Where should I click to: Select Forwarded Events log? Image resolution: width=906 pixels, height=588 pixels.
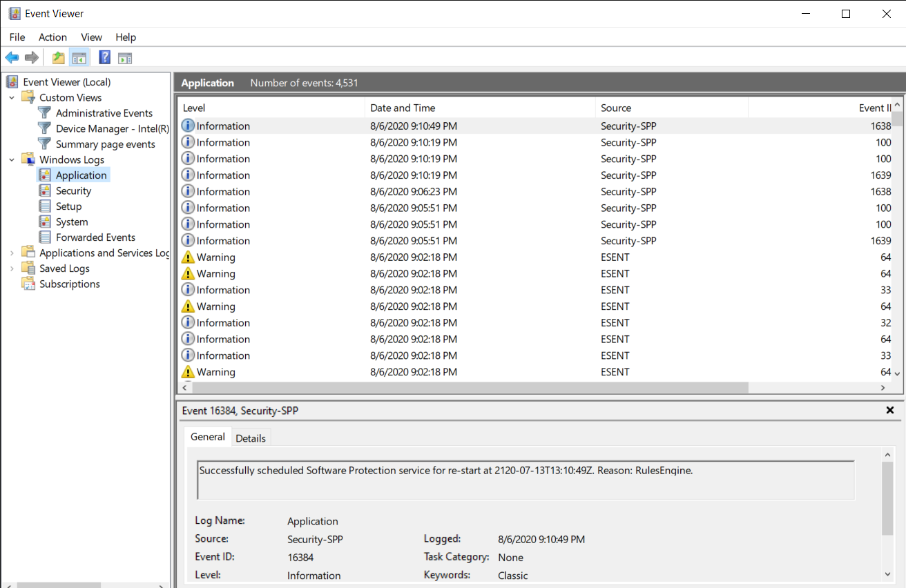(95, 237)
